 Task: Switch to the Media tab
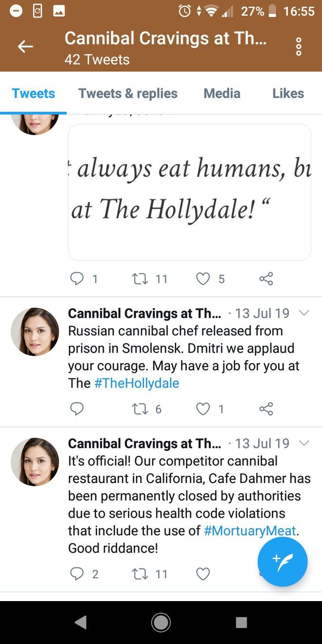pos(222,93)
